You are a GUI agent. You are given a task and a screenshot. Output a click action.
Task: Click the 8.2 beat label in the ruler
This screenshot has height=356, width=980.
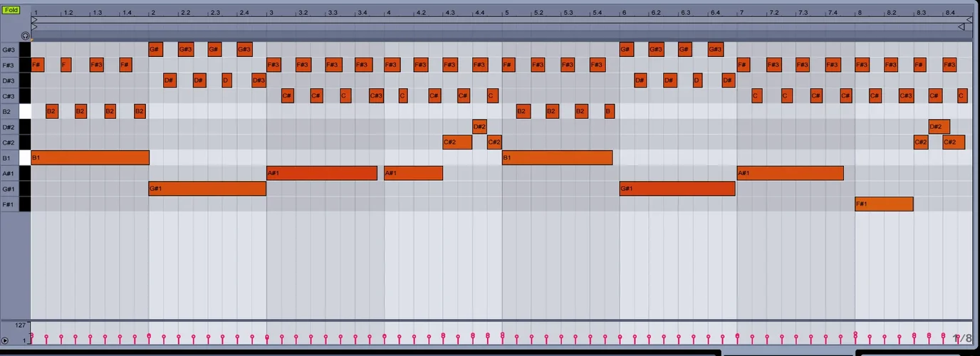[891, 13]
